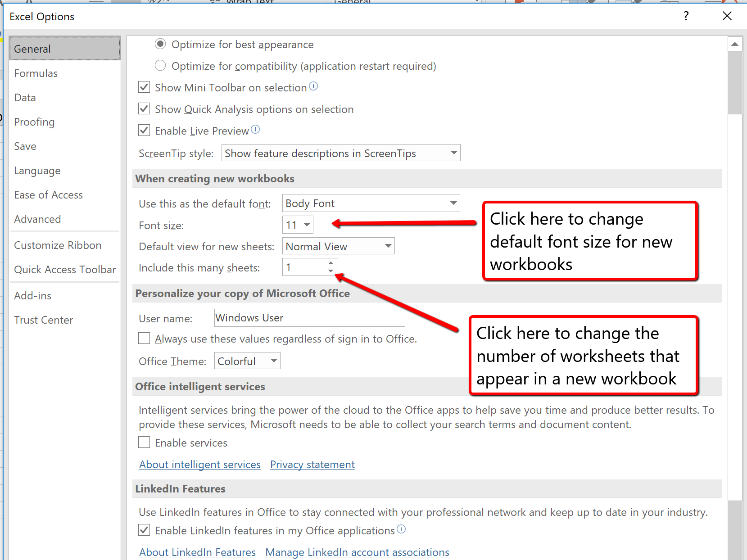Click the Help question mark icon
This screenshot has width=747, height=560.
click(686, 16)
